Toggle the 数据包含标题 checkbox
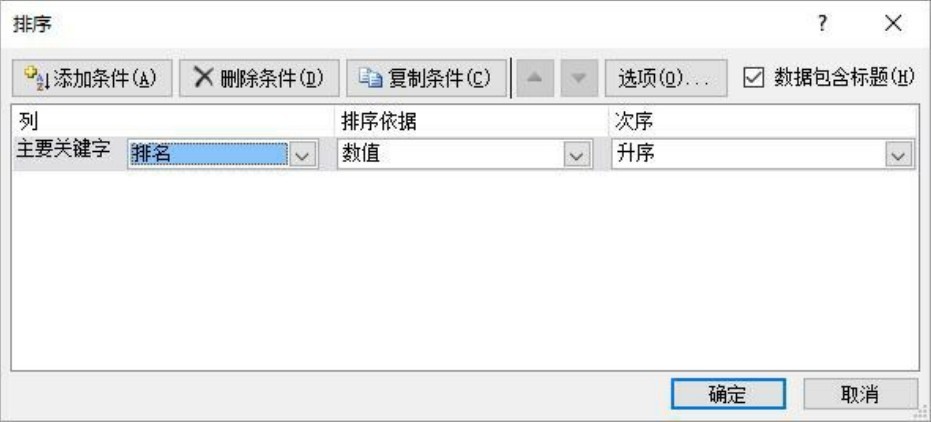Image resolution: width=931 pixels, height=422 pixels. tap(753, 78)
